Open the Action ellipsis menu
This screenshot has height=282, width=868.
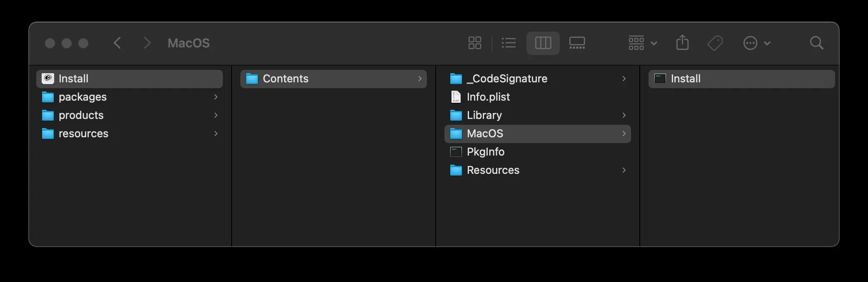coord(756,43)
